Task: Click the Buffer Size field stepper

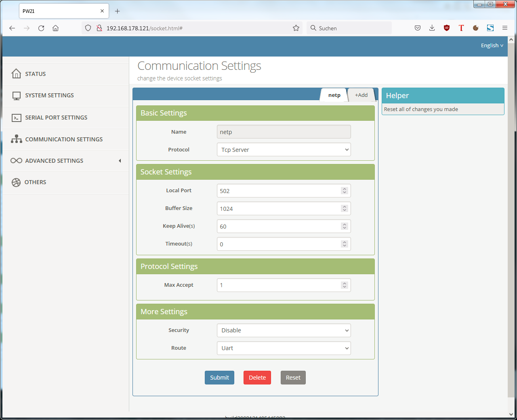Action: (x=345, y=208)
